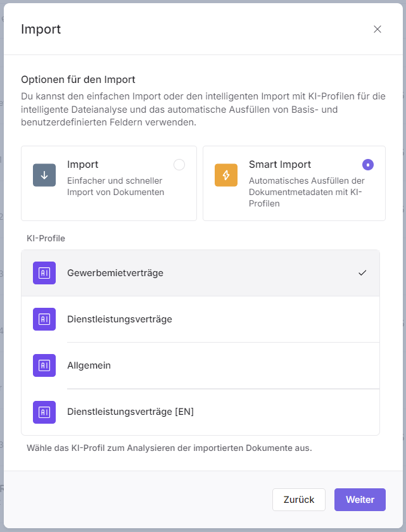Choose the Gewerbemietverträge KI profile
Image resolution: width=406 pixels, height=532 pixels.
click(x=115, y=273)
